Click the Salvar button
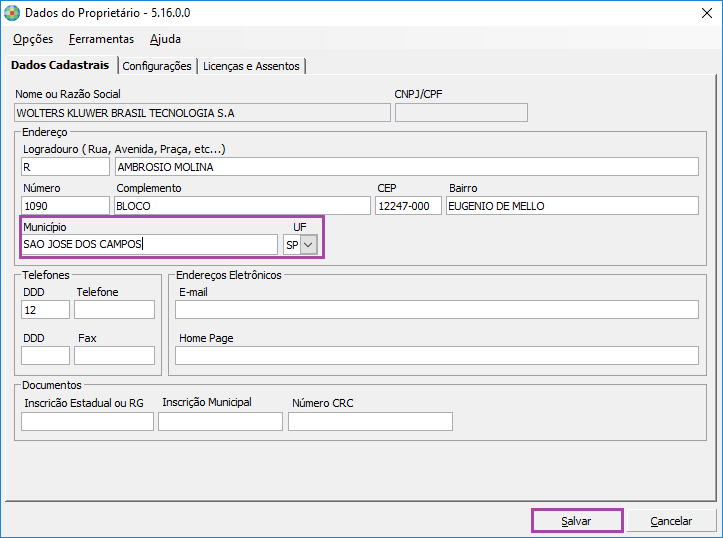The image size is (723, 538). [577, 521]
